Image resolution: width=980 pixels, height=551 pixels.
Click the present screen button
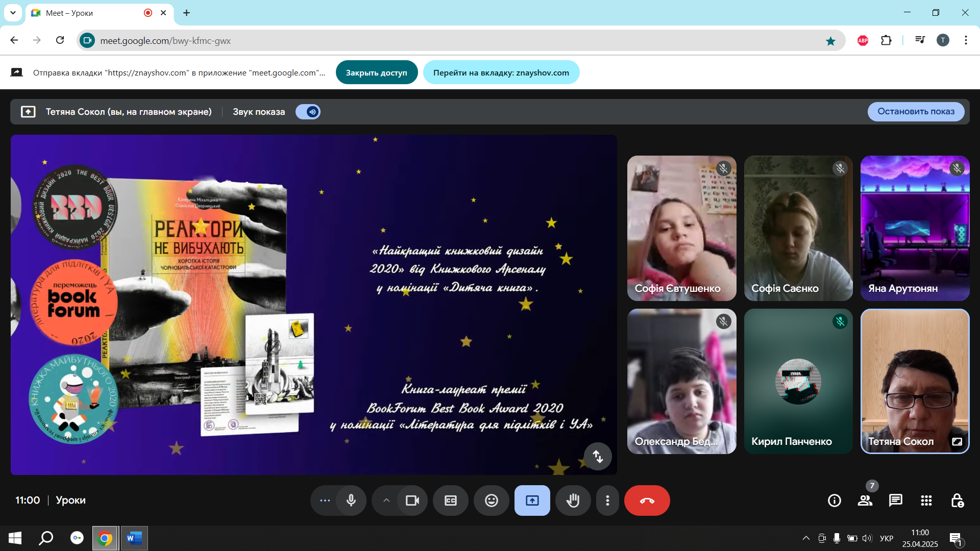tap(532, 500)
